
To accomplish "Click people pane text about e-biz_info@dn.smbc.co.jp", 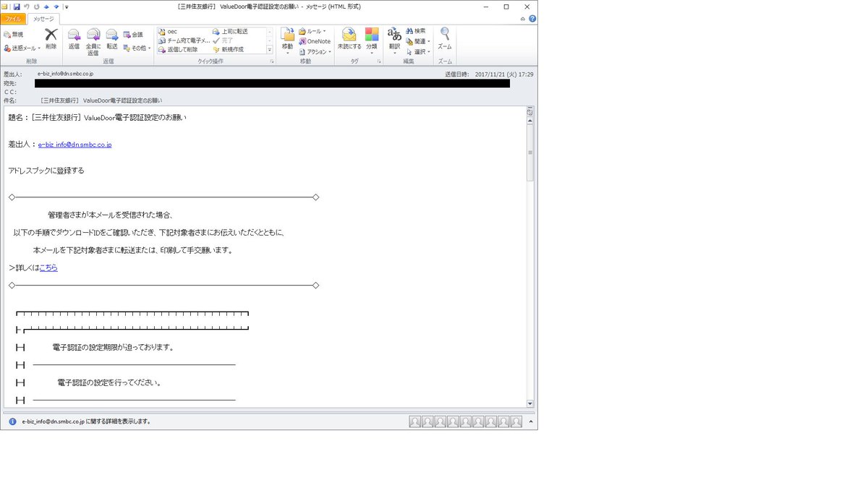I will point(86,421).
